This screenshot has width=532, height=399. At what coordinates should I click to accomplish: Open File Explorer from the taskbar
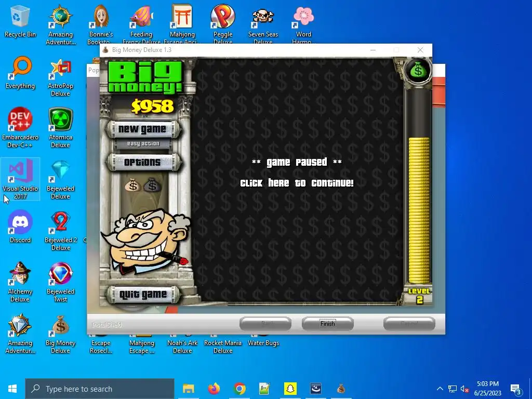[188, 389]
